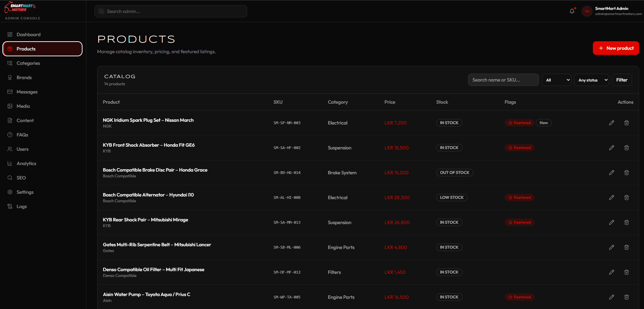Screen dimensions: 644x309
Task: Navigate to Content section
Action: pyautogui.click(x=43, y=120)
